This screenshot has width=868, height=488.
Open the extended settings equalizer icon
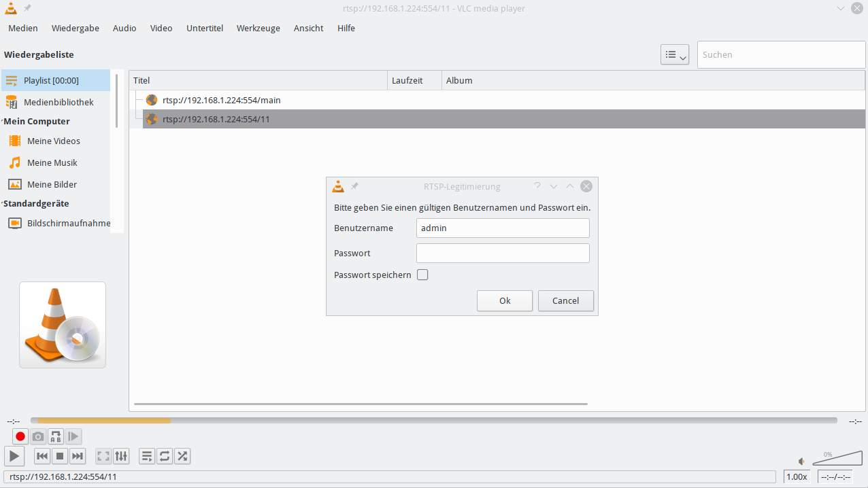121,456
